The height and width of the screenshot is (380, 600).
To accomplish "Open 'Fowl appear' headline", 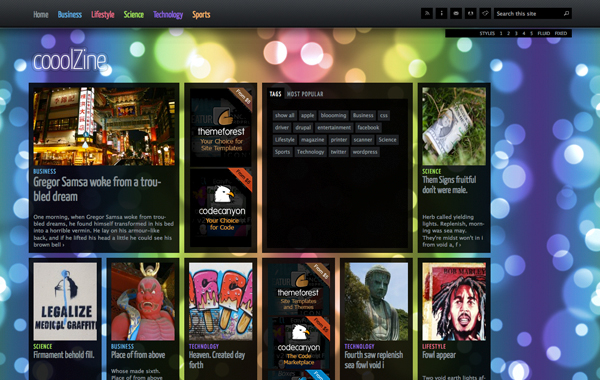I will pyautogui.click(x=439, y=355).
